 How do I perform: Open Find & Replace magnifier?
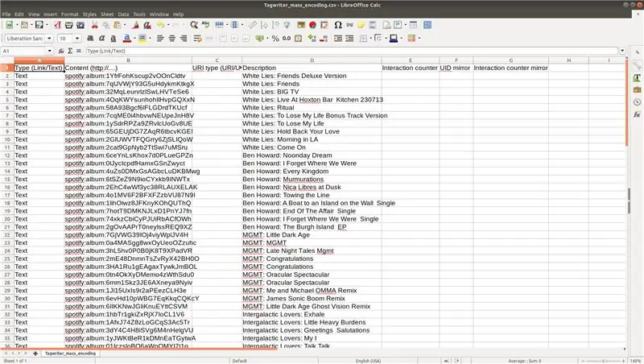(x=194, y=25)
